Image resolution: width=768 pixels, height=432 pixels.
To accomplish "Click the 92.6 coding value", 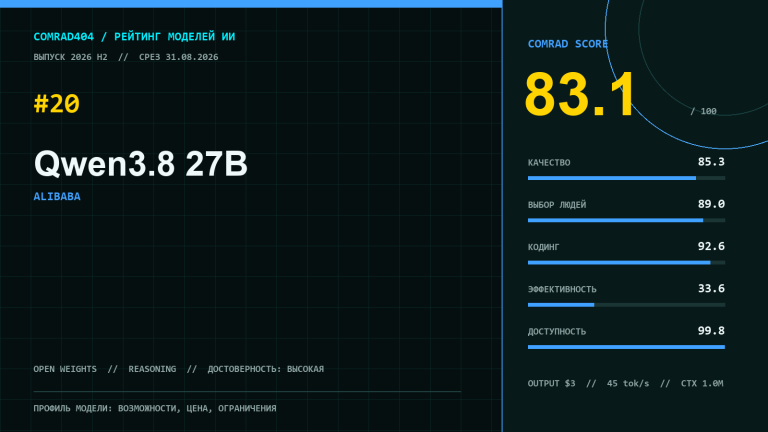I will (711, 246).
